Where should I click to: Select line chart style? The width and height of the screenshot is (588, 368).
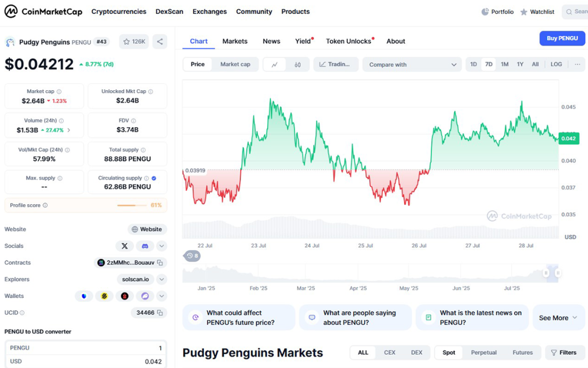click(x=274, y=64)
